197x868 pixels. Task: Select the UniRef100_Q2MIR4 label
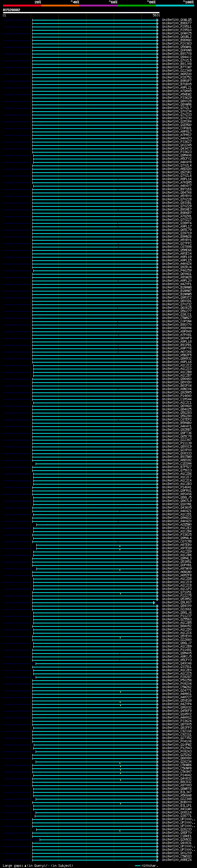[177, 121]
